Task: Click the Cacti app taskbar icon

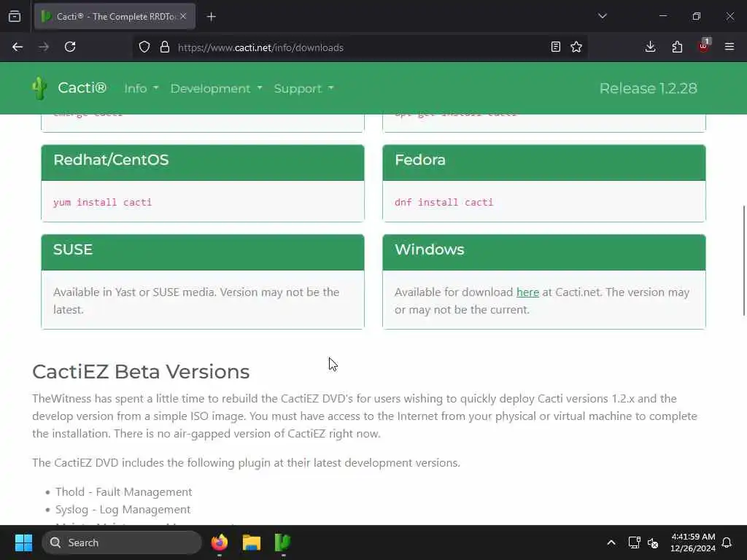Action: tap(283, 542)
